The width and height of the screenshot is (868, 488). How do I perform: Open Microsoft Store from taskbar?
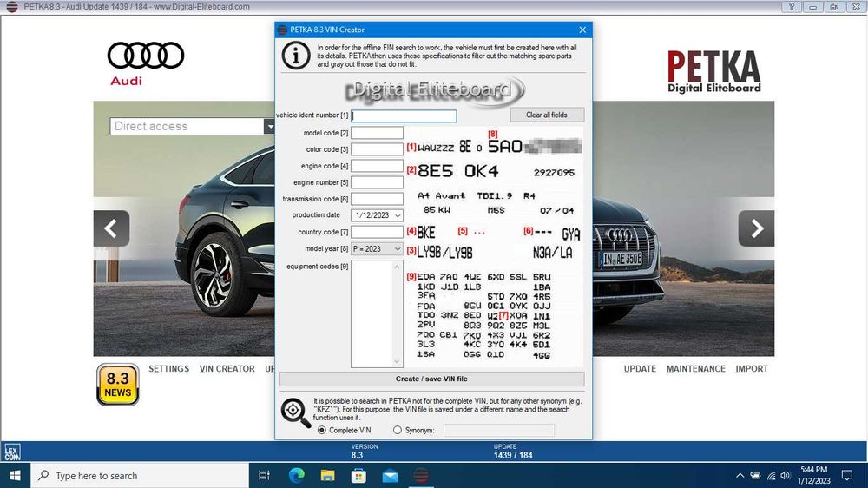pos(358,475)
